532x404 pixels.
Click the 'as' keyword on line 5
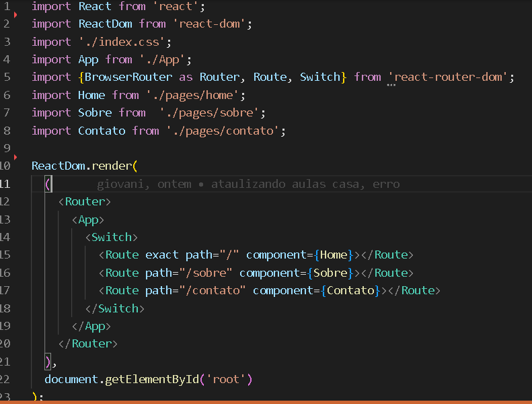pyautogui.click(x=186, y=77)
